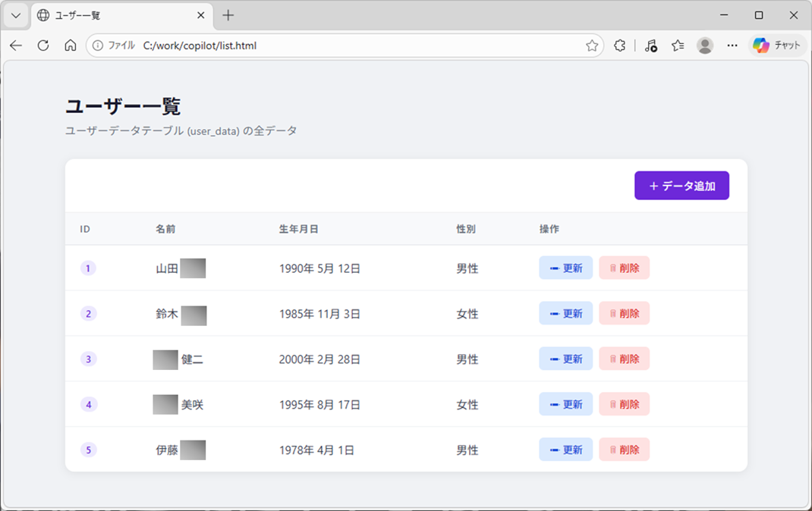Click the ID badge number 5
This screenshot has height=511, width=812.
(x=88, y=450)
